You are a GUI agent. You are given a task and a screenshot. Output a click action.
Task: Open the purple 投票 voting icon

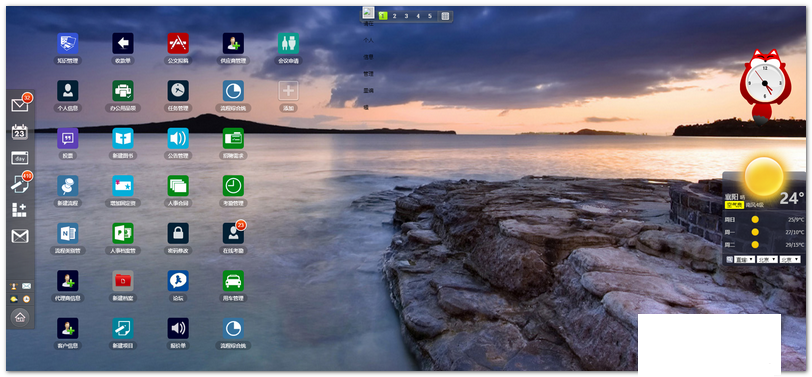(68, 138)
